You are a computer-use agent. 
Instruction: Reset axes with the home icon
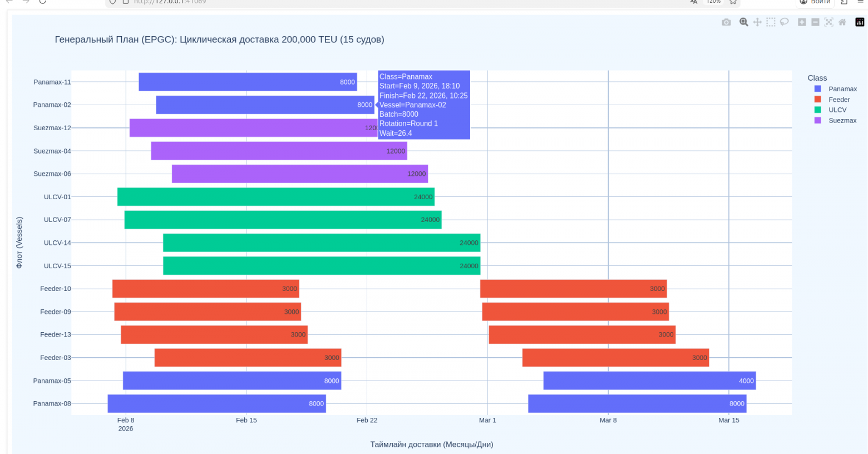[842, 22]
